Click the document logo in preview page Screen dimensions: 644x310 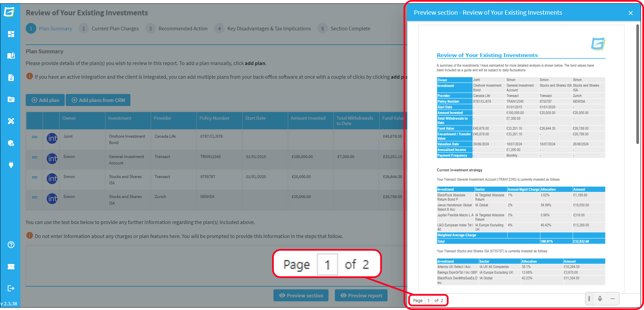click(598, 44)
